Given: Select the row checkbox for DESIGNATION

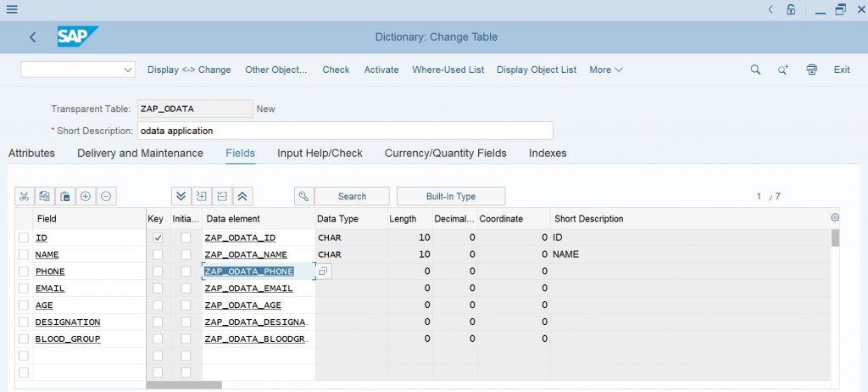Looking at the screenshot, I should 23,322.
